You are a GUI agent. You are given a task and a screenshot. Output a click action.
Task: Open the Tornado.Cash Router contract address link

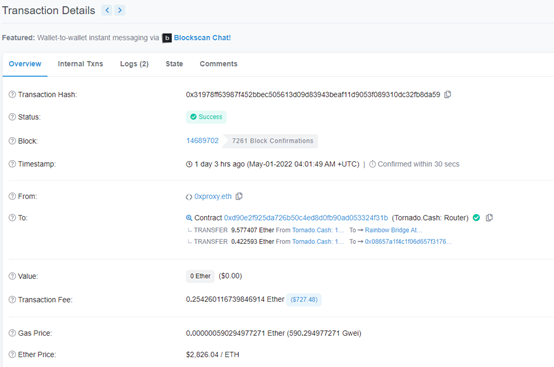point(306,218)
